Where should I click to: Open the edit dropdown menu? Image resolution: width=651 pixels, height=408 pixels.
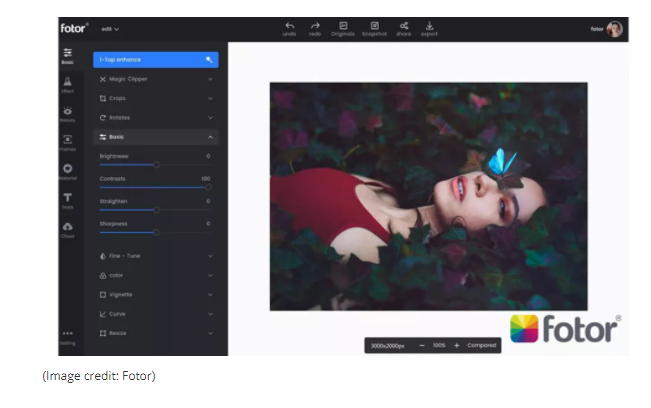click(x=110, y=29)
